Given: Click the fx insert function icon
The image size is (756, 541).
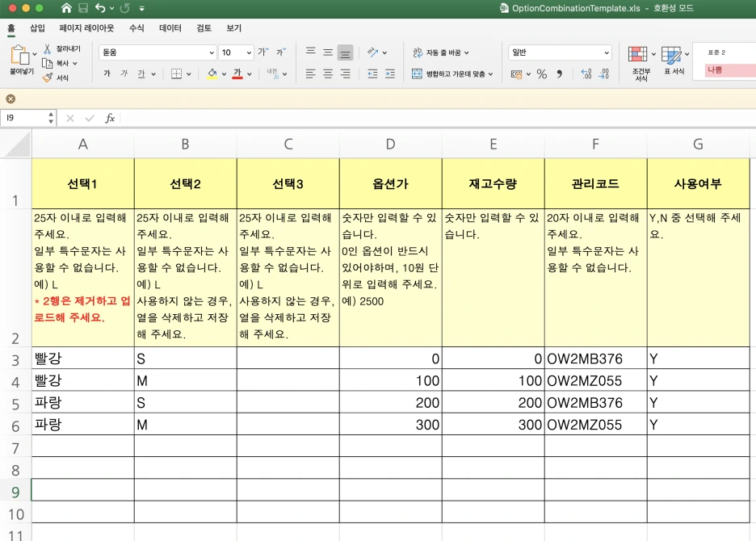Looking at the screenshot, I should (110, 118).
